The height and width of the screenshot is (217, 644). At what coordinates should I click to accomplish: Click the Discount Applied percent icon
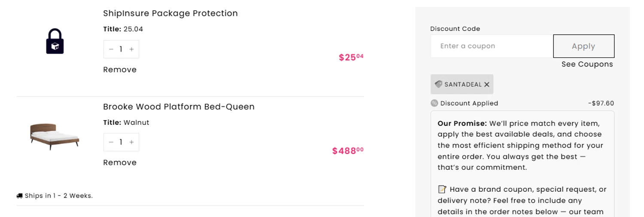click(x=434, y=103)
